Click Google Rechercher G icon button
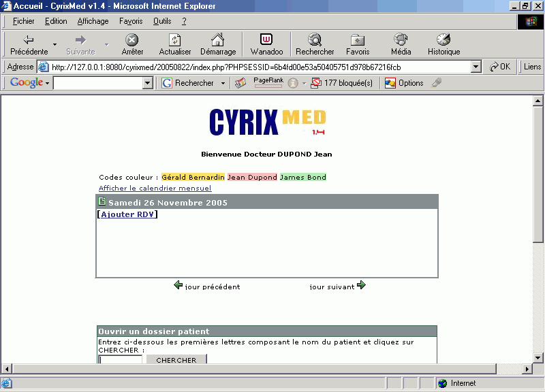The height and width of the screenshot is (392, 545). pyautogui.click(x=167, y=83)
